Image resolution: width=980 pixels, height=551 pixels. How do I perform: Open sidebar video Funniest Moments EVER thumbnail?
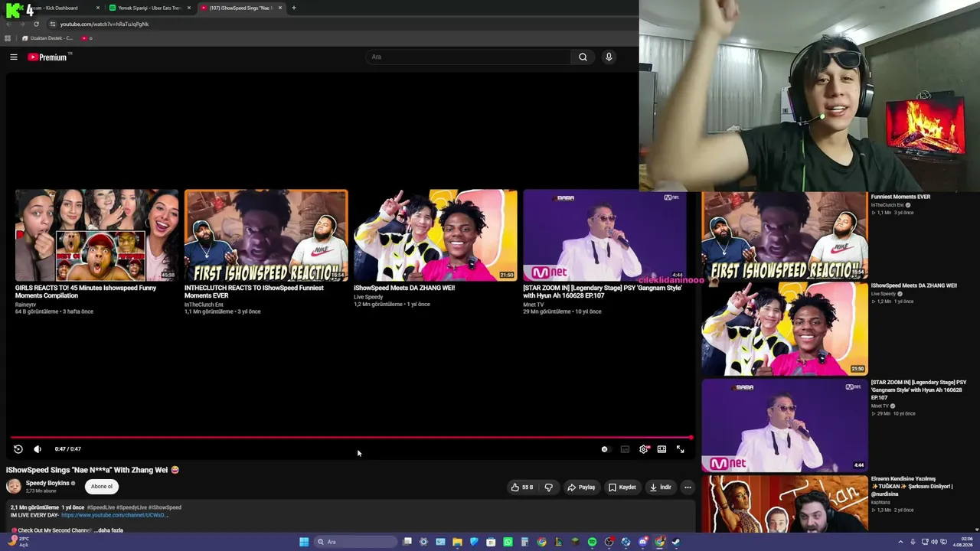(x=785, y=236)
